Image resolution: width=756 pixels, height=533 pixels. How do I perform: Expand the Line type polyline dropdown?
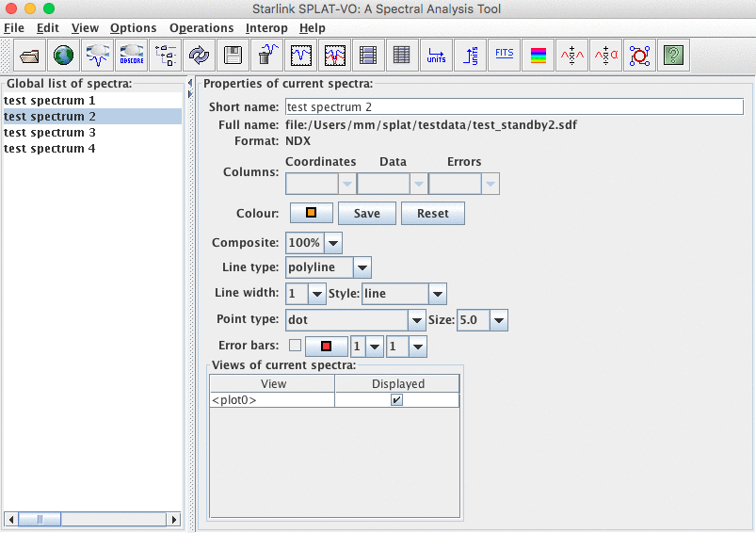(362, 267)
